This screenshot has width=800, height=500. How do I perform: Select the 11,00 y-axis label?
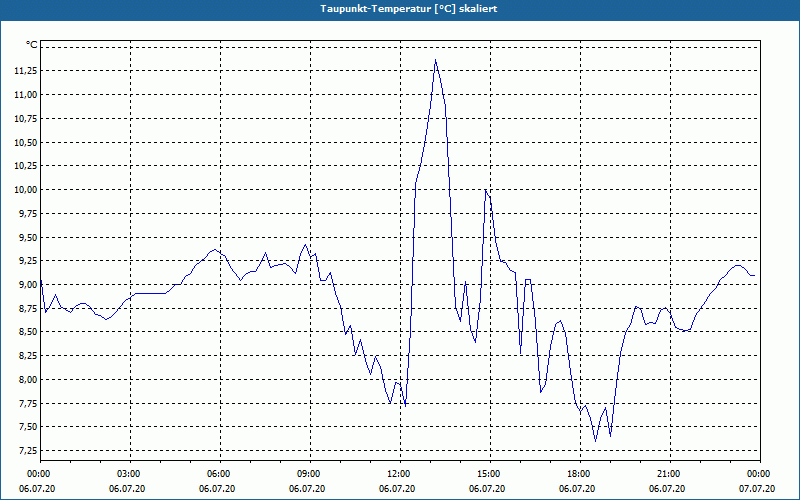click(26, 95)
